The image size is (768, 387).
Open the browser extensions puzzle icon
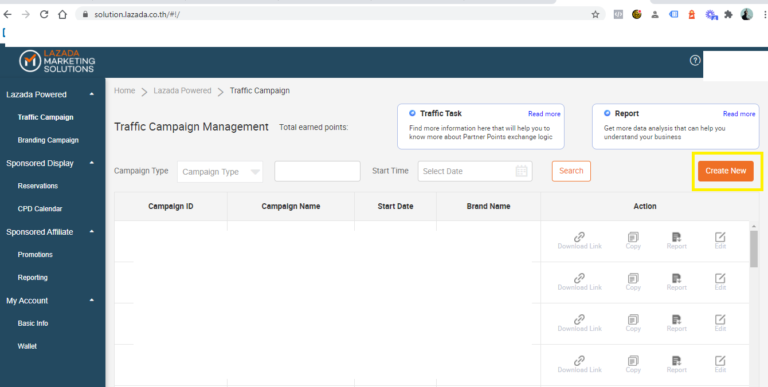(x=728, y=15)
